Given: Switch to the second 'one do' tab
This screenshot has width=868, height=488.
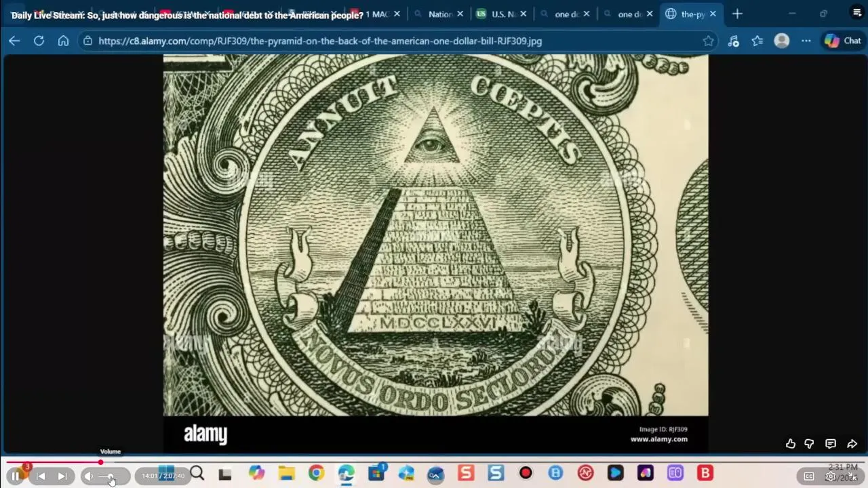Looking at the screenshot, I should click(x=630, y=14).
